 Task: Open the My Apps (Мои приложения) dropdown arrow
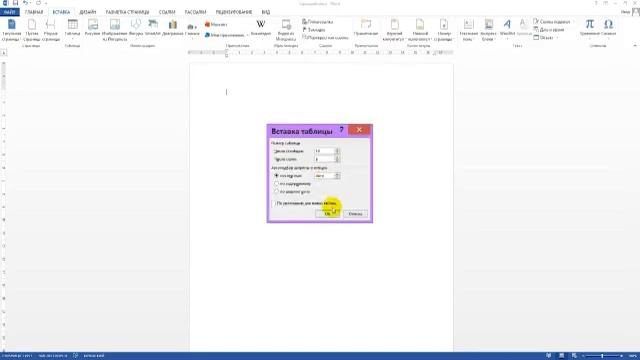(x=247, y=35)
